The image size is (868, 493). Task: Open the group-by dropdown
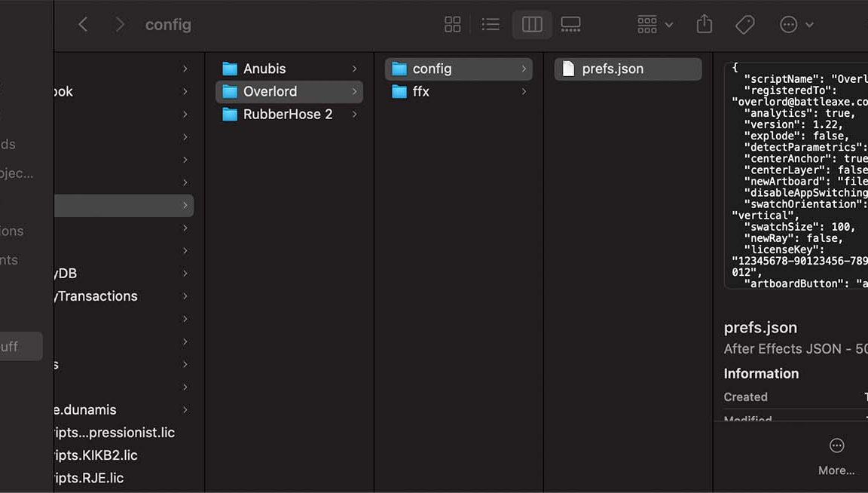[655, 25]
